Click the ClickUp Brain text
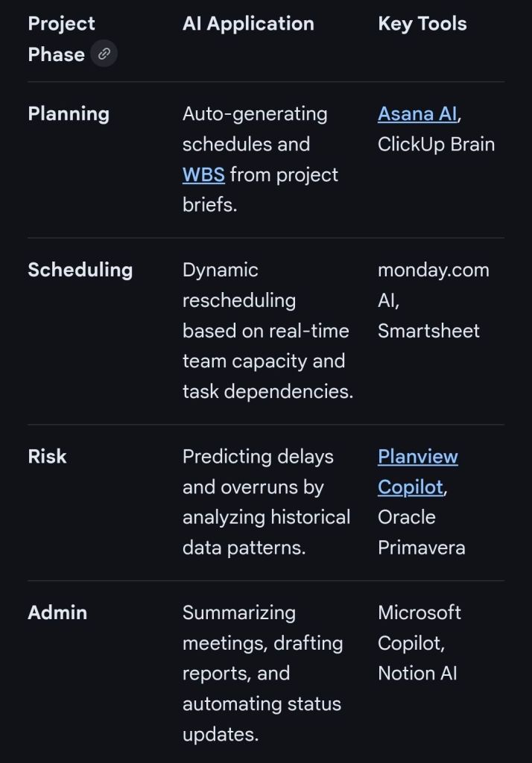This screenshot has height=763, width=532. [436, 145]
